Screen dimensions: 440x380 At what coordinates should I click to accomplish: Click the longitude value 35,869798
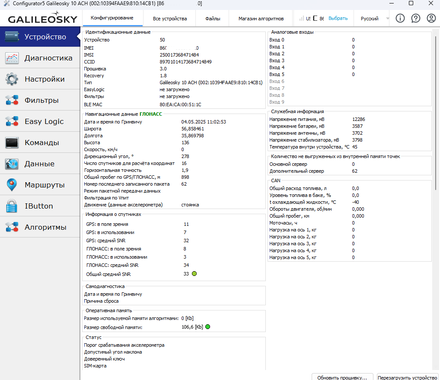(193, 136)
